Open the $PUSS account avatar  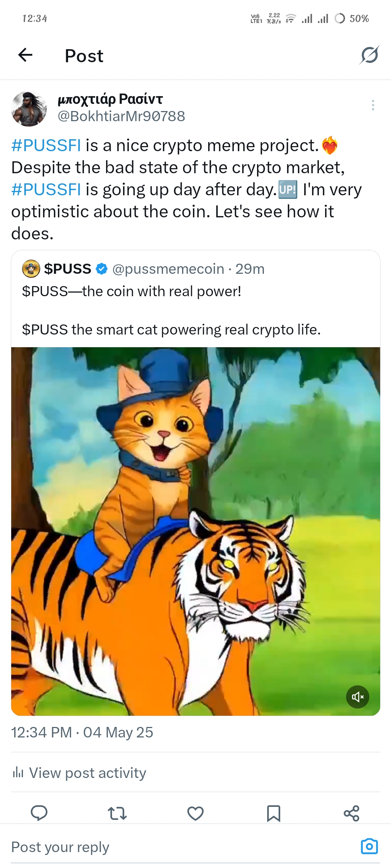pos(31,269)
